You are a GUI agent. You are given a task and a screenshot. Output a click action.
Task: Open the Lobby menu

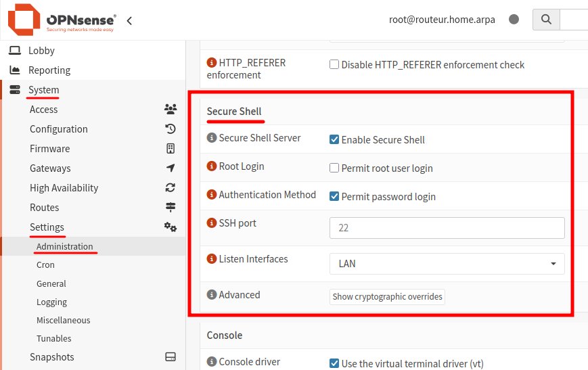(41, 51)
